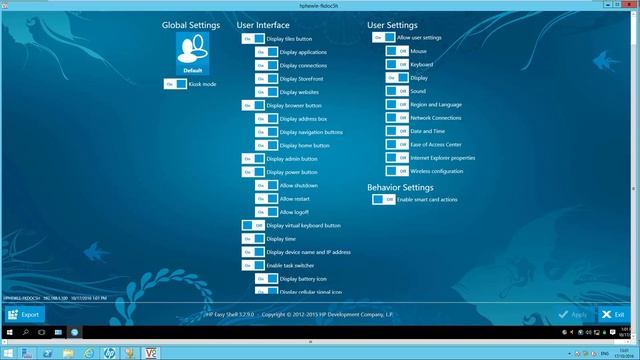
Task: Open the search icon on inner taskbar
Action: point(26,332)
